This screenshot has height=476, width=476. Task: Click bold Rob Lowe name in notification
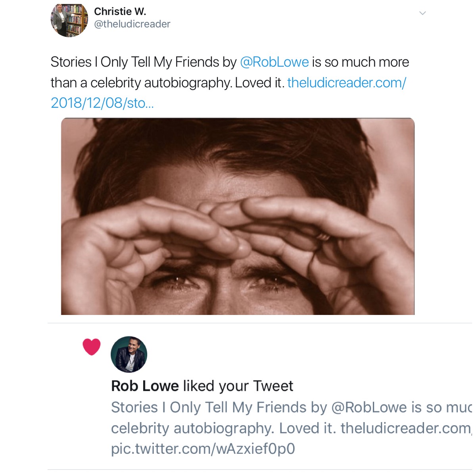click(x=145, y=386)
